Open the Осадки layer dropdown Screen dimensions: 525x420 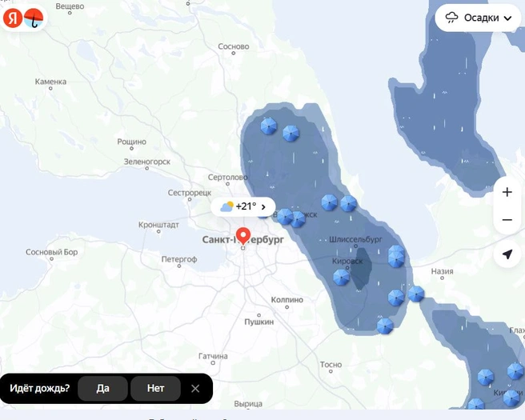point(479,18)
